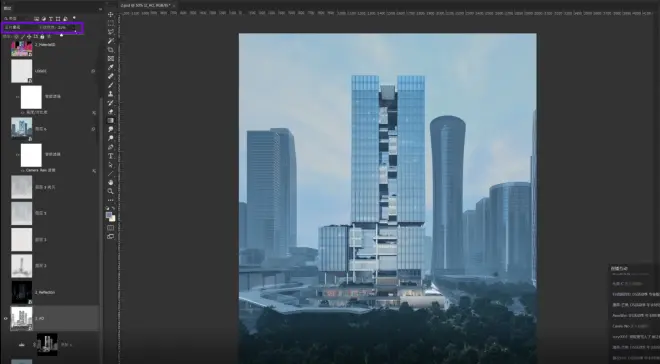The width and height of the screenshot is (660, 364).
Task: Select the Hand tool
Action: (x=111, y=182)
